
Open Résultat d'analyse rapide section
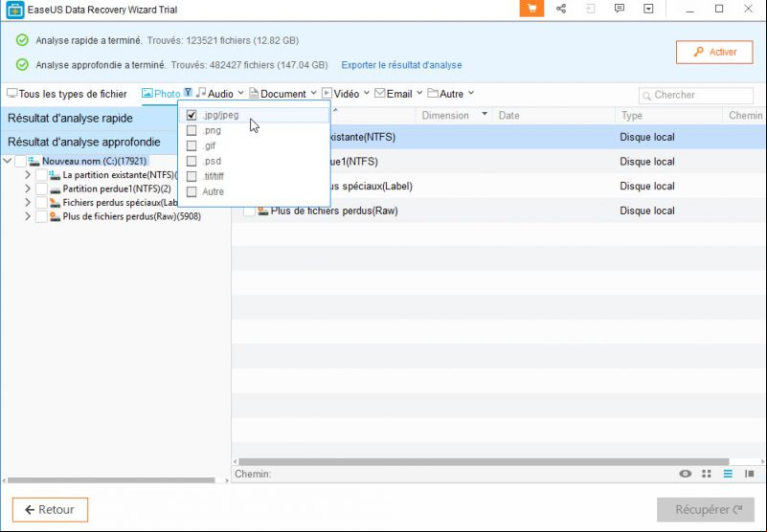[x=88, y=119]
